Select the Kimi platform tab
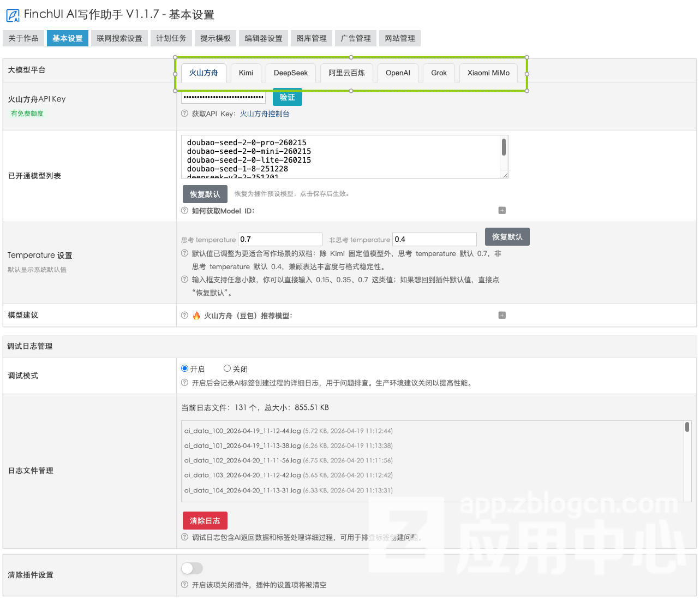This screenshot has width=700, height=600. (x=246, y=73)
